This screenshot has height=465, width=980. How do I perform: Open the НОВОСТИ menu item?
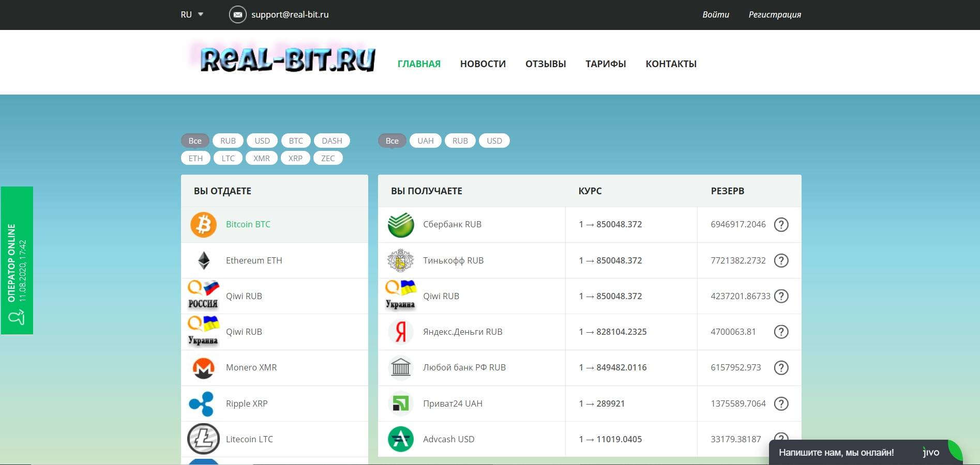tap(483, 64)
